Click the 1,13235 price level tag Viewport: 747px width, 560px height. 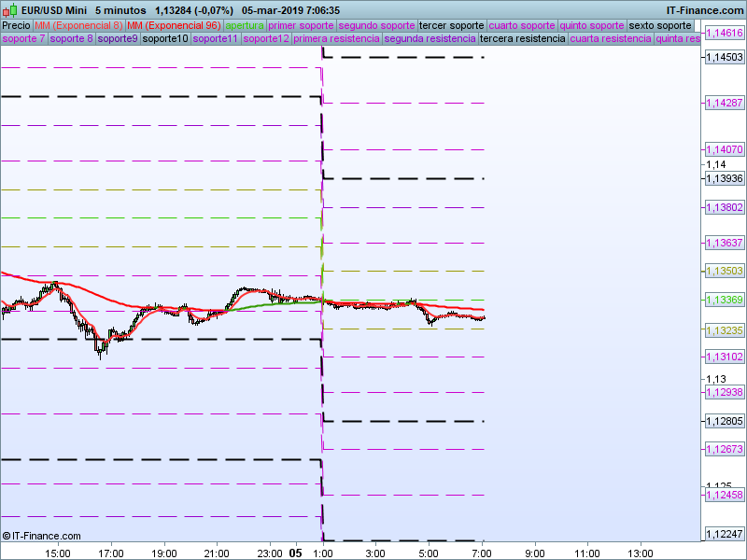tap(725, 330)
